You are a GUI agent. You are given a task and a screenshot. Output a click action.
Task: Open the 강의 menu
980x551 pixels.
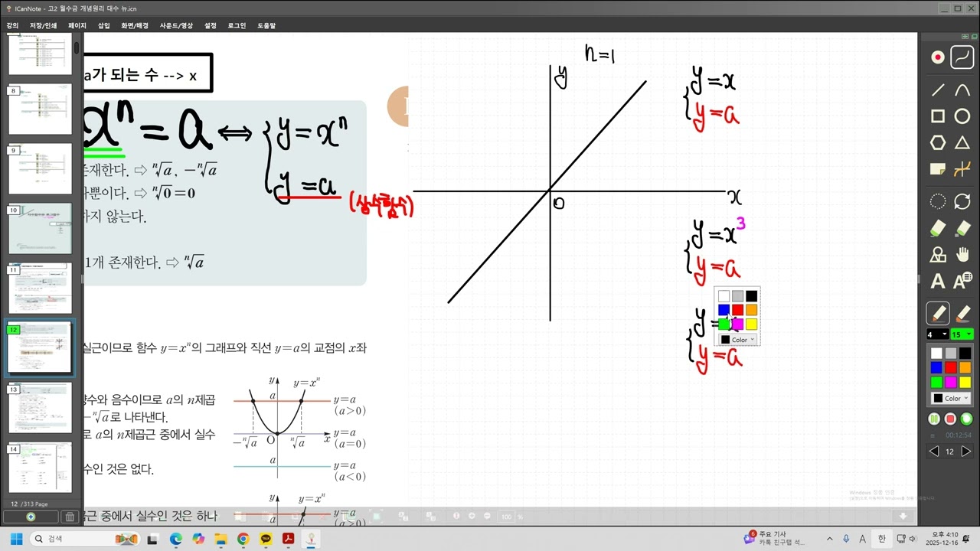click(x=12, y=25)
